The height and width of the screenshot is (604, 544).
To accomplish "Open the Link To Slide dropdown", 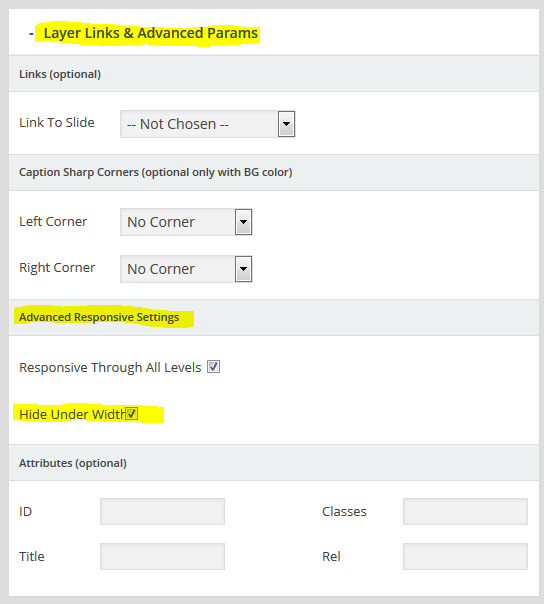I will tap(208, 124).
